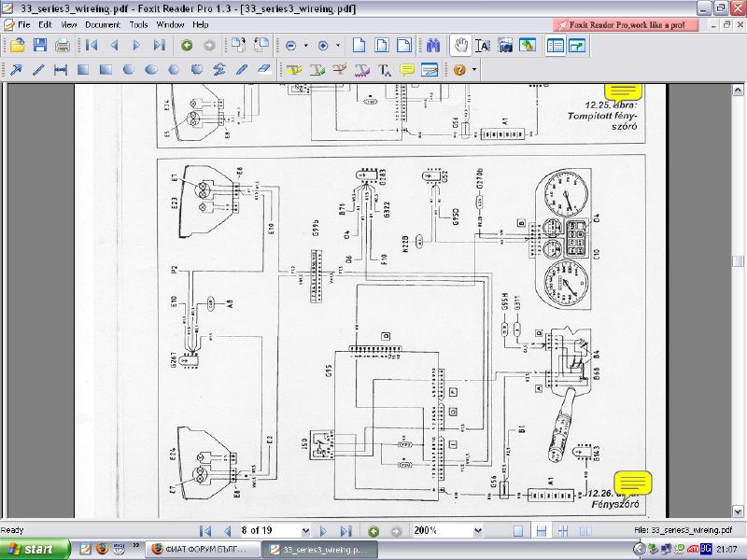Select the Hand tool
The image size is (747, 560).
459,45
